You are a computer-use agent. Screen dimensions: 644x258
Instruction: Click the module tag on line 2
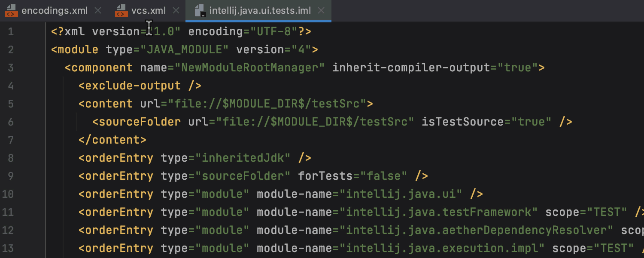75,50
